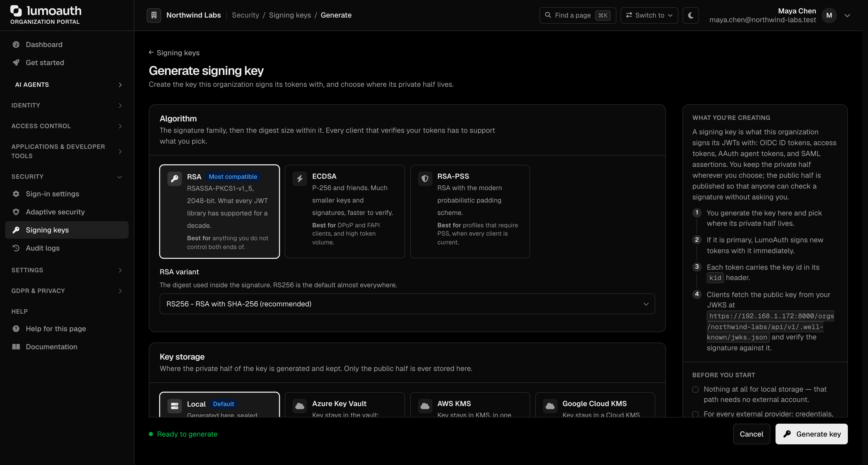The height and width of the screenshot is (465, 868).
Task: Click the RSA-PSS shield icon
Action: click(x=425, y=179)
